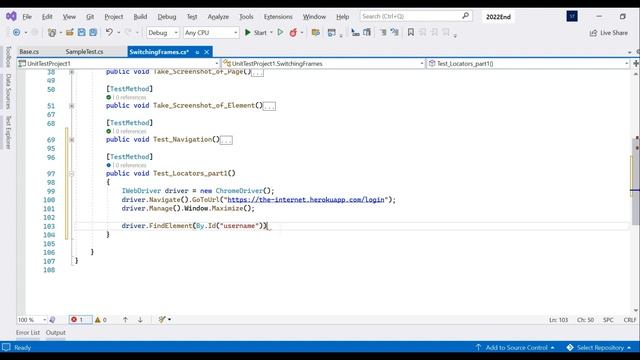Click the Visual Studio logo icon
Screen dimensions: 640x360
pos(11,16)
